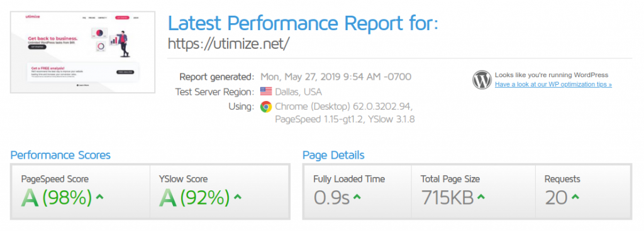Image resolution: width=644 pixels, height=231 pixels.
Task: Click the arrow next to Fully Loaded Time
Action: pos(357,197)
